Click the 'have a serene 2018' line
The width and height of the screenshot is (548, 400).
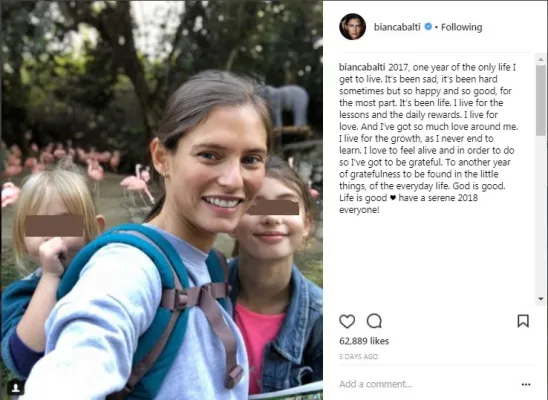[x=438, y=198]
